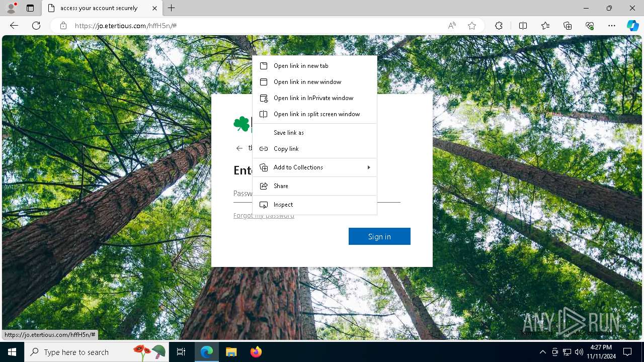Toggle split screen view icon

click(x=523, y=26)
